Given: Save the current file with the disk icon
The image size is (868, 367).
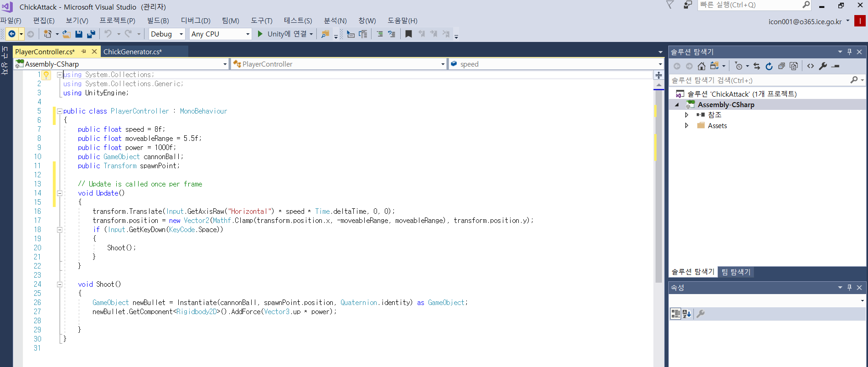Looking at the screenshot, I should click(79, 34).
